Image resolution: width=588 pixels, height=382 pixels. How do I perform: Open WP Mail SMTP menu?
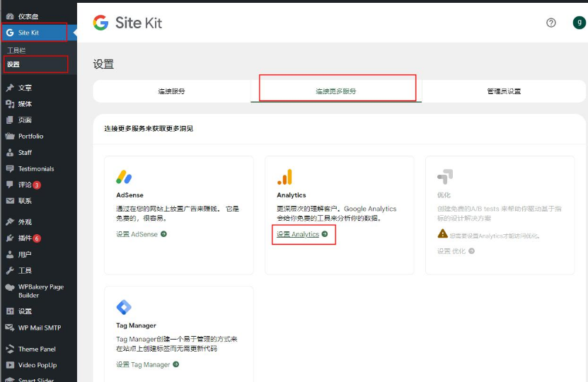click(x=40, y=328)
